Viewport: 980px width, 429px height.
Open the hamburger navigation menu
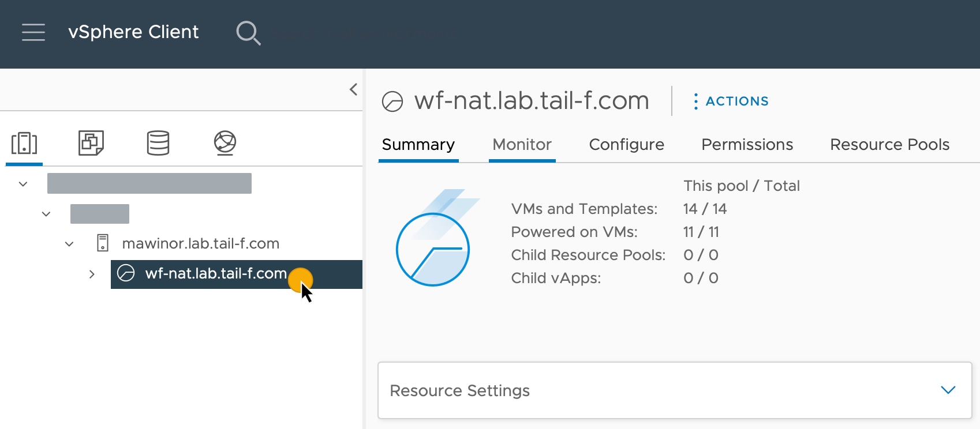coord(33,33)
